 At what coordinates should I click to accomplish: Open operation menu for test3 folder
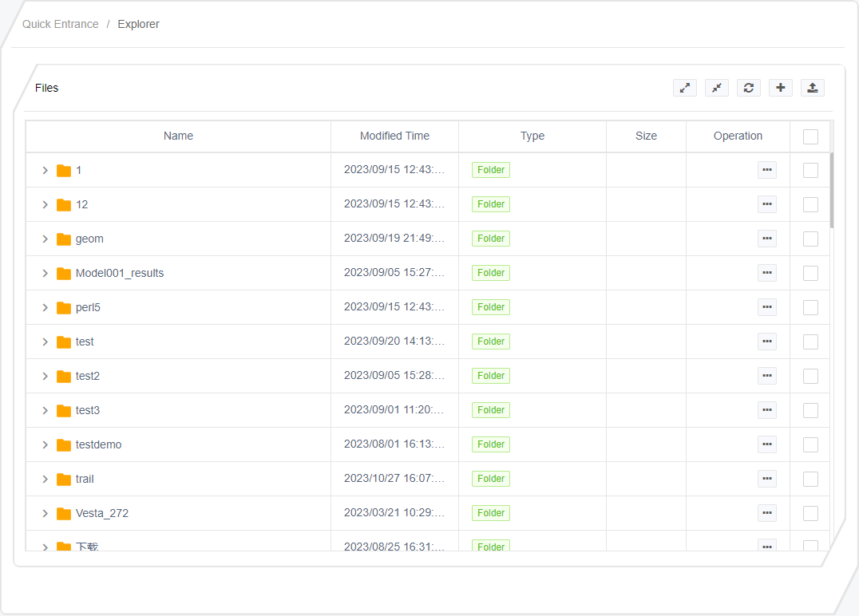click(x=767, y=410)
